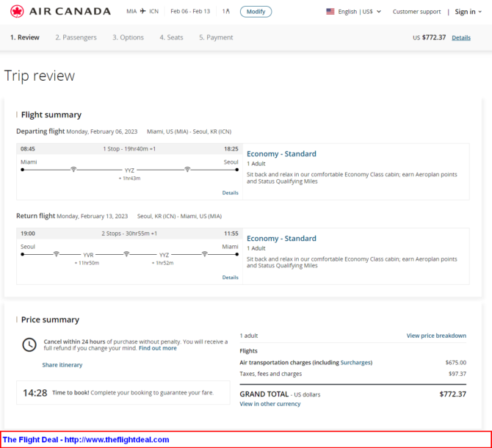492x448 pixels.
Task: Go to the 3. Options step
Action: coord(128,37)
